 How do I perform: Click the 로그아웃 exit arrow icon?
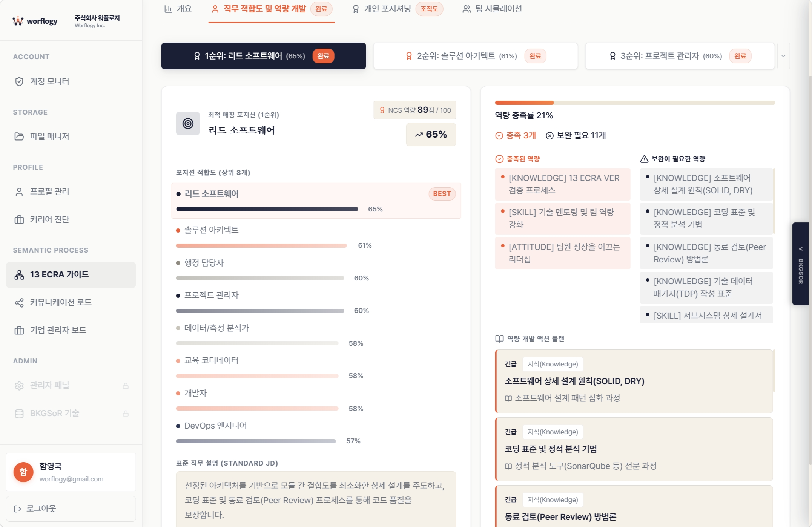pos(18,509)
